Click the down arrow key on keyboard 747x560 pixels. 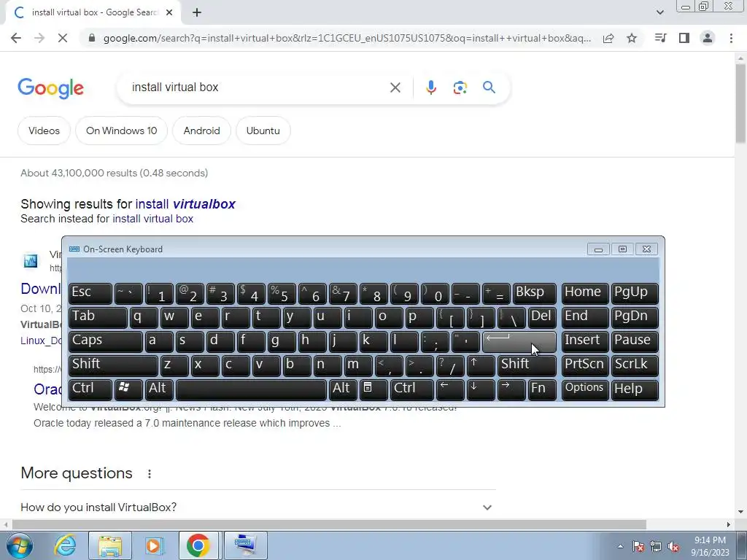point(480,389)
